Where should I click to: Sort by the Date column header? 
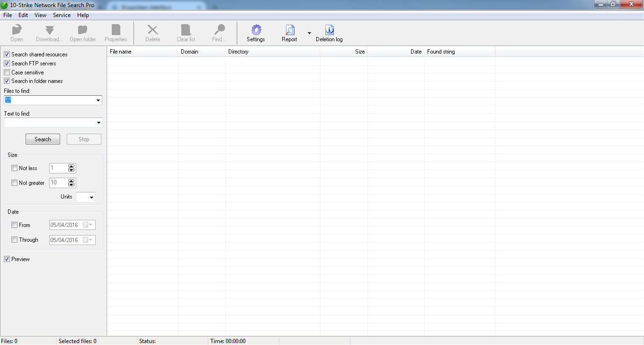(396, 52)
